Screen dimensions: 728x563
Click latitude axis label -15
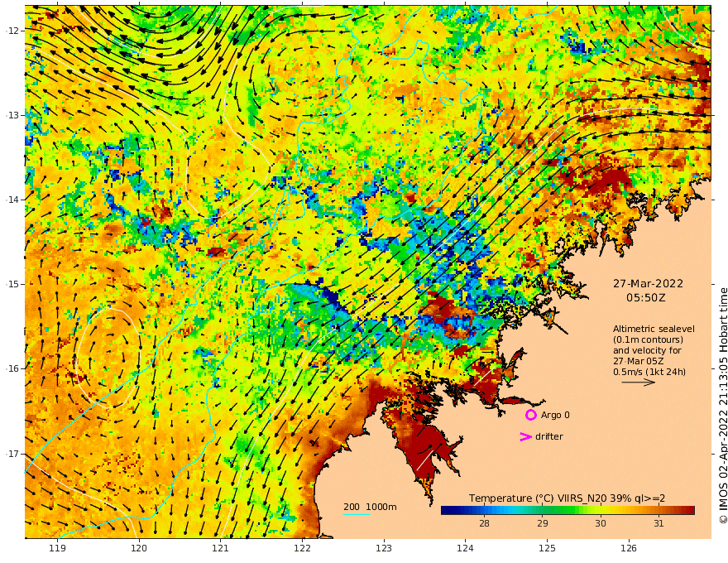pyautogui.click(x=12, y=284)
